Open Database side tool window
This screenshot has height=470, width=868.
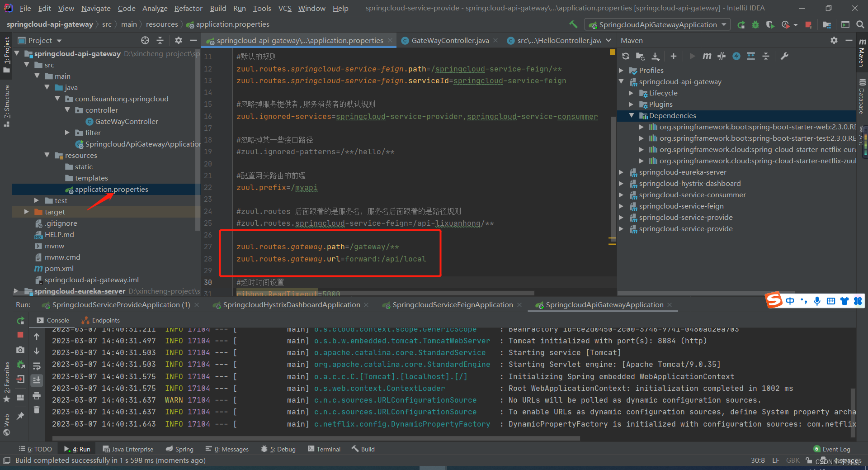tap(862, 96)
